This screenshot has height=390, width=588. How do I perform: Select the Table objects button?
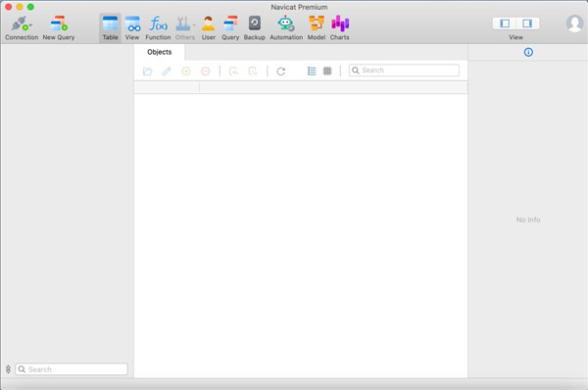(110, 28)
